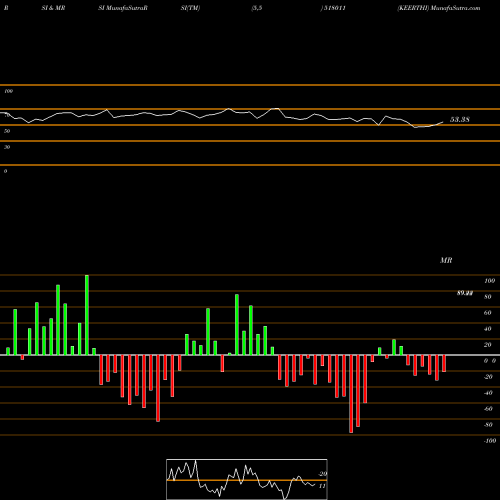Click the SI & MR header text
This screenshot has height=500, width=500.
[53, 8]
